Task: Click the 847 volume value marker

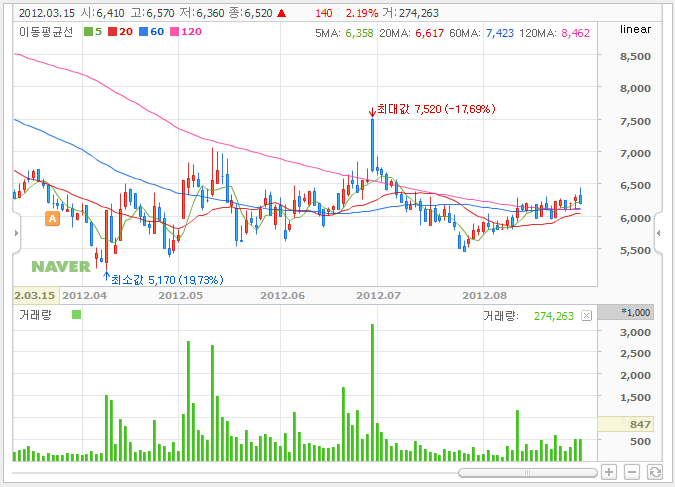Action: pos(625,424)
